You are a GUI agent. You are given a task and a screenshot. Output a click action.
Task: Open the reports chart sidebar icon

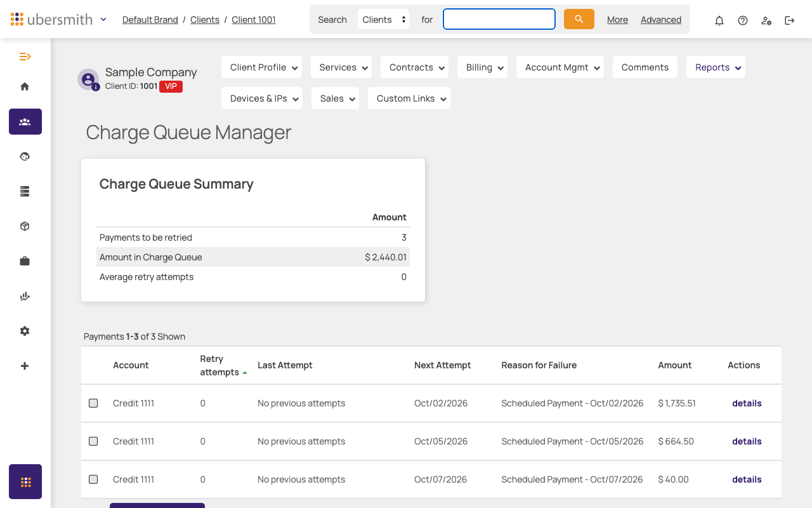coord(25,296)
